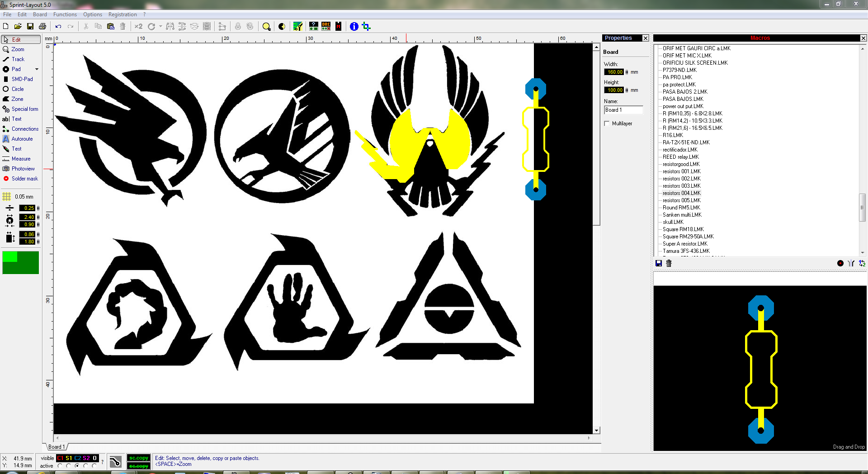Click the green layer color swatch
The height and width of the screenshot is (474, 868).
[x=20, y=262]
